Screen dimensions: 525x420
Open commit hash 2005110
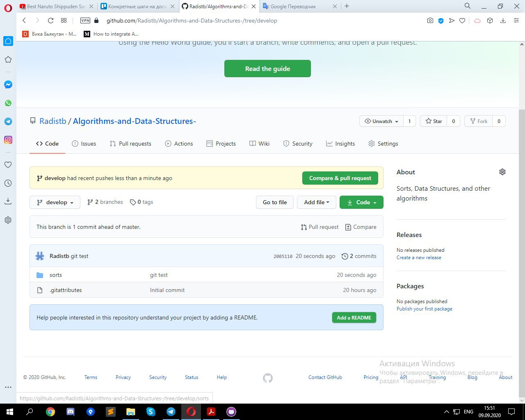pos(283,256)
